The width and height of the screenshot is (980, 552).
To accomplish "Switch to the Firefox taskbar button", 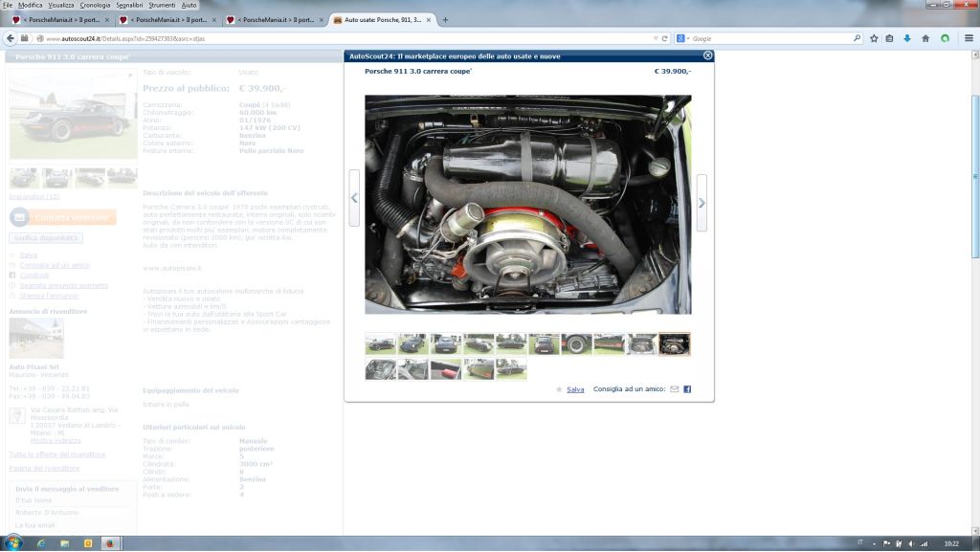I will pyautogui.click(x=110, y=543).
